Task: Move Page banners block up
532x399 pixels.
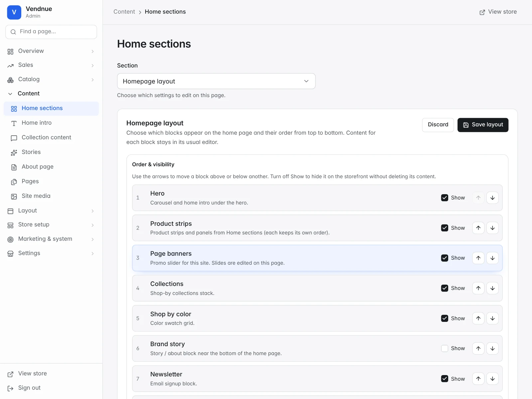Action: click(x=478, y=258)
